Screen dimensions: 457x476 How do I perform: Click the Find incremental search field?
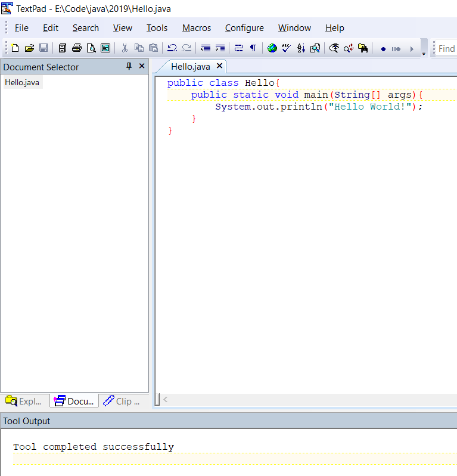[446, 49]
